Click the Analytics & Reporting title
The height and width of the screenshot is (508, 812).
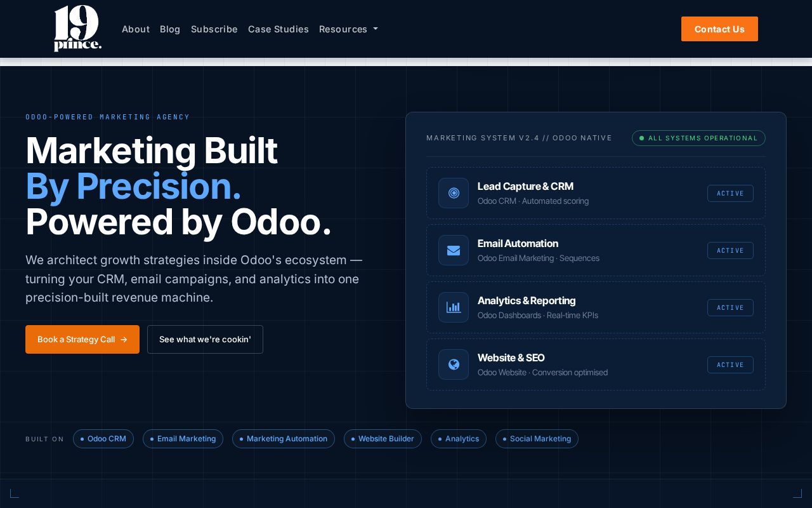point(527,300)
